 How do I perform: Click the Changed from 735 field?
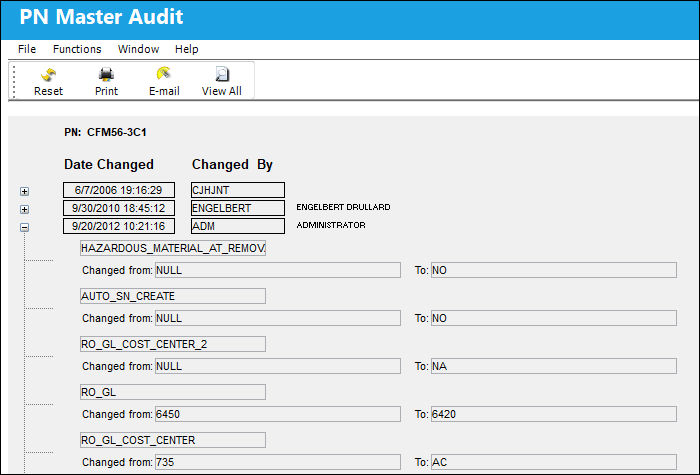click(278, 462)
